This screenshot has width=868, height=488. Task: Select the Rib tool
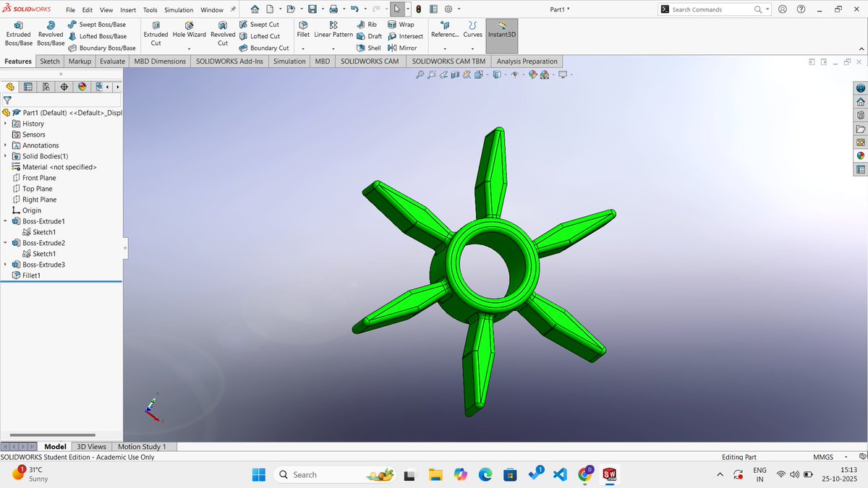click(x=367, y=25)
